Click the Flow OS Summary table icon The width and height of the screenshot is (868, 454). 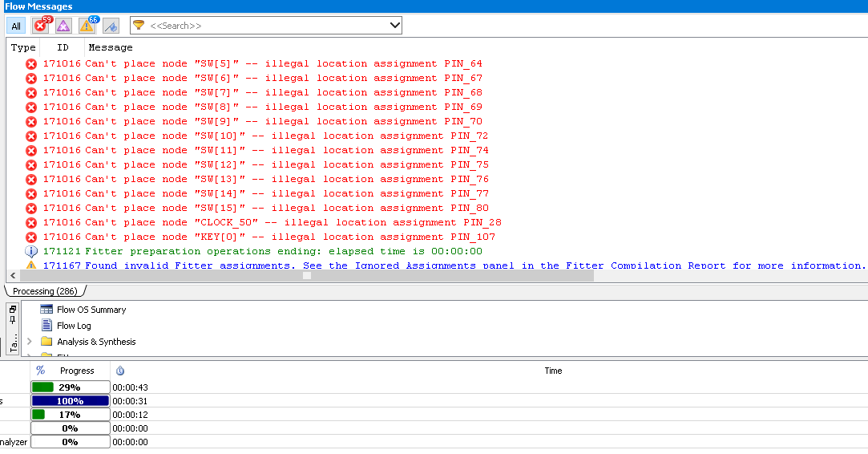[46, 310]
